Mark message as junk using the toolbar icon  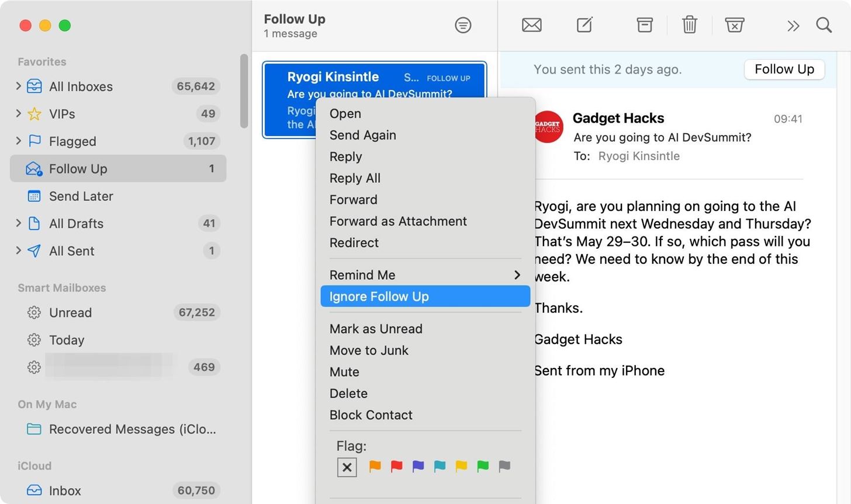pyautogui.click(x=734, y=25)
